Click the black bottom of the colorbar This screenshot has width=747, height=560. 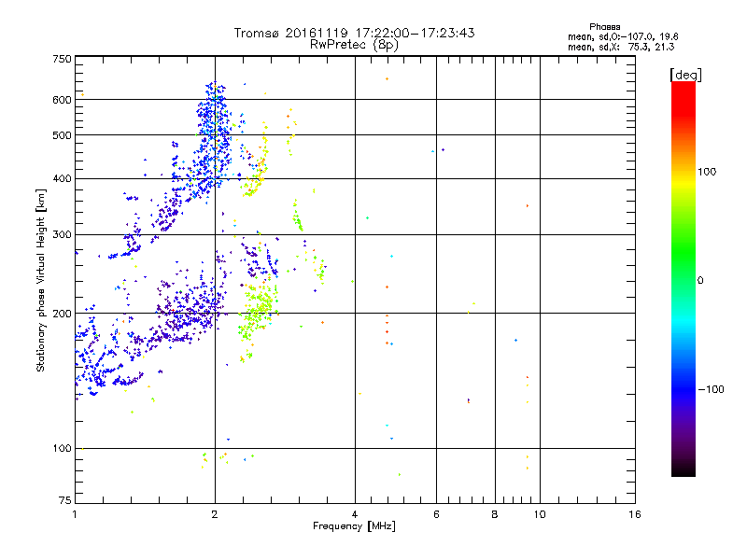coord(684,469)
